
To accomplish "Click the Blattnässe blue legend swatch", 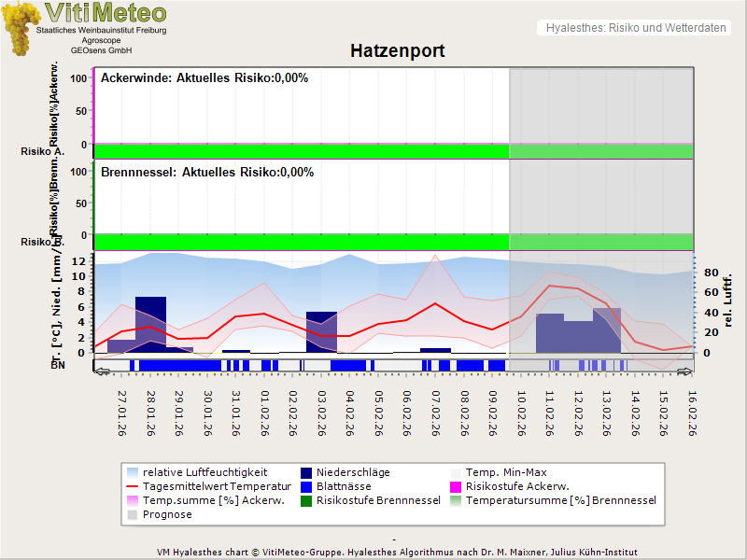I will [307, 486].
